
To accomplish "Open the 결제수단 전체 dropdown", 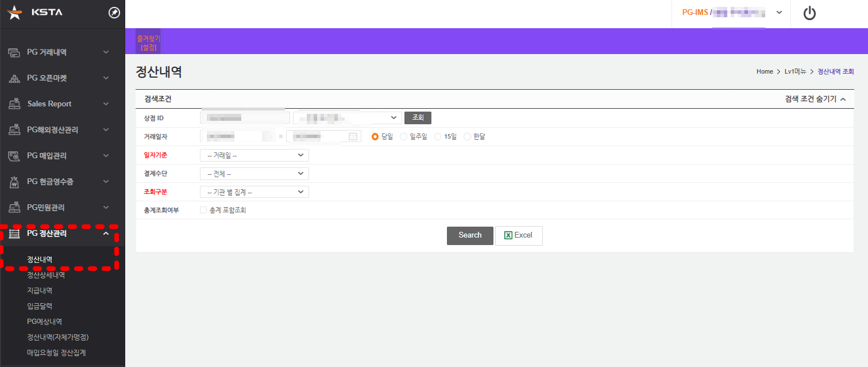I will (254, 174).
